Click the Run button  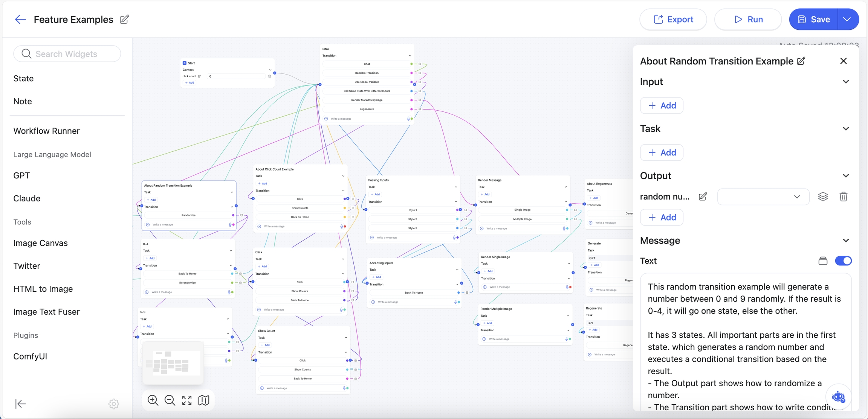tap(748, 19)
